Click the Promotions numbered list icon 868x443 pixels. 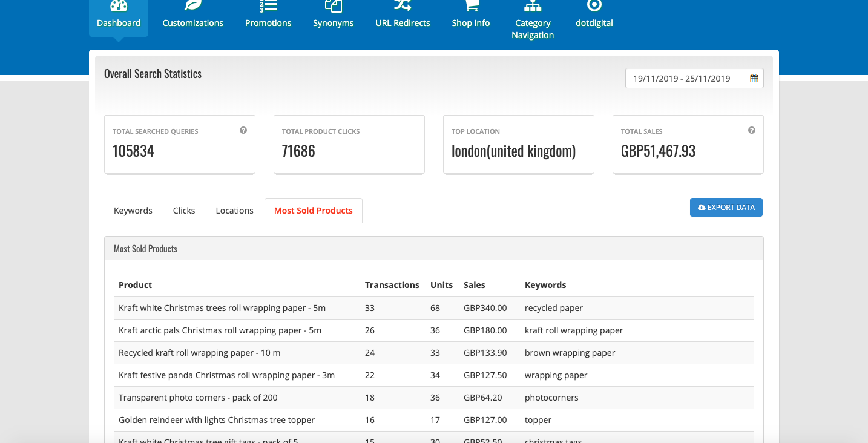coord(268,5)
